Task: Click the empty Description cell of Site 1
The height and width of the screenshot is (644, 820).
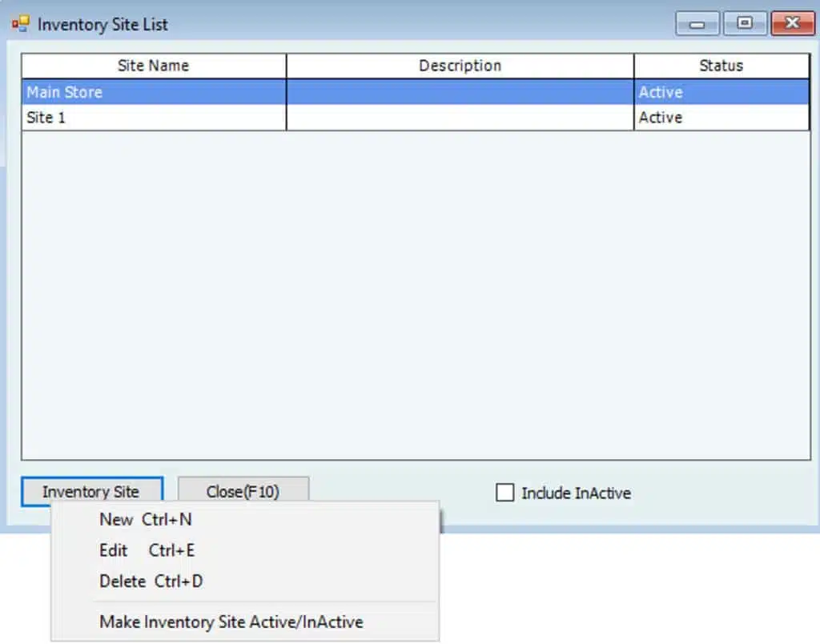Action: pyautogui.click(x=460, y=118)
